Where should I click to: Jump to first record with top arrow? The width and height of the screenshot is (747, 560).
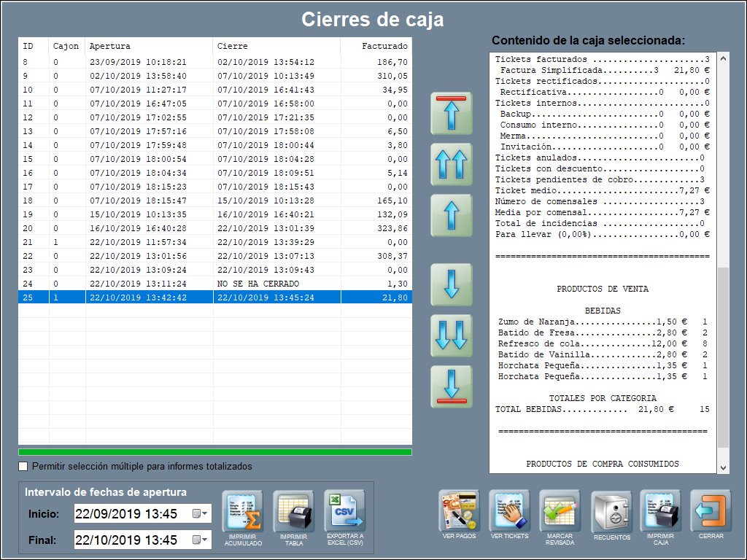click(x=452, y=113)
